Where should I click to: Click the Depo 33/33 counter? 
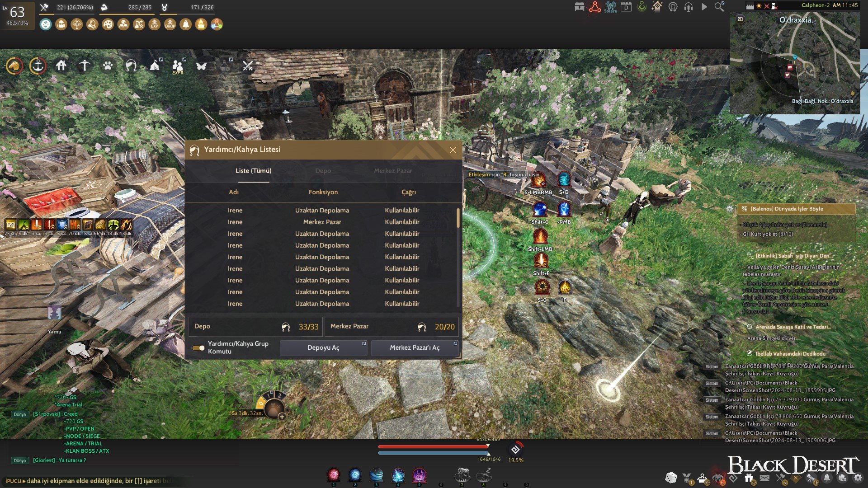tap(255, 327)
